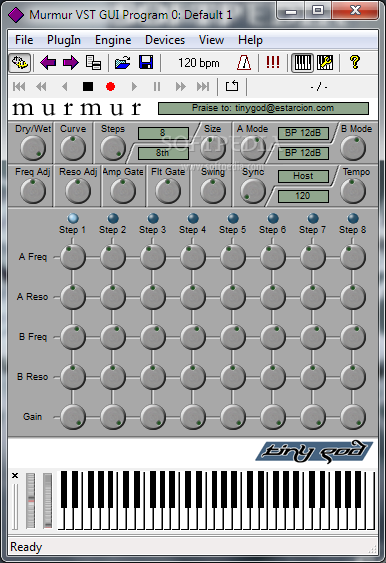Click the thin velocity slider under the x
This screenshot has height=563, width=386.
15,506
